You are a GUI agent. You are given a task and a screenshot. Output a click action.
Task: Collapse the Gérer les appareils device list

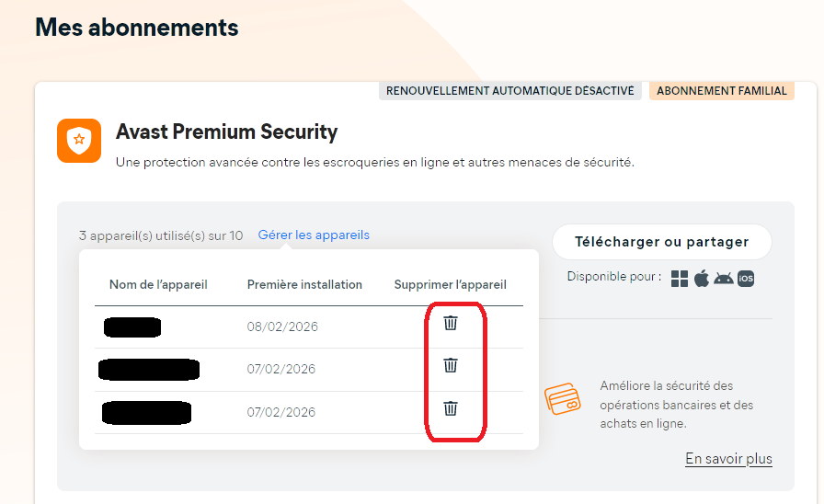coord(314,235)
